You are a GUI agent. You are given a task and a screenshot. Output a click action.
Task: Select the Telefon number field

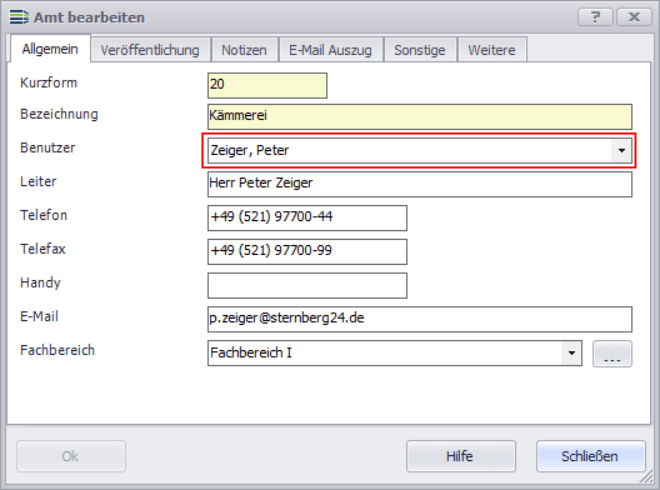click(x=307, y=218)
